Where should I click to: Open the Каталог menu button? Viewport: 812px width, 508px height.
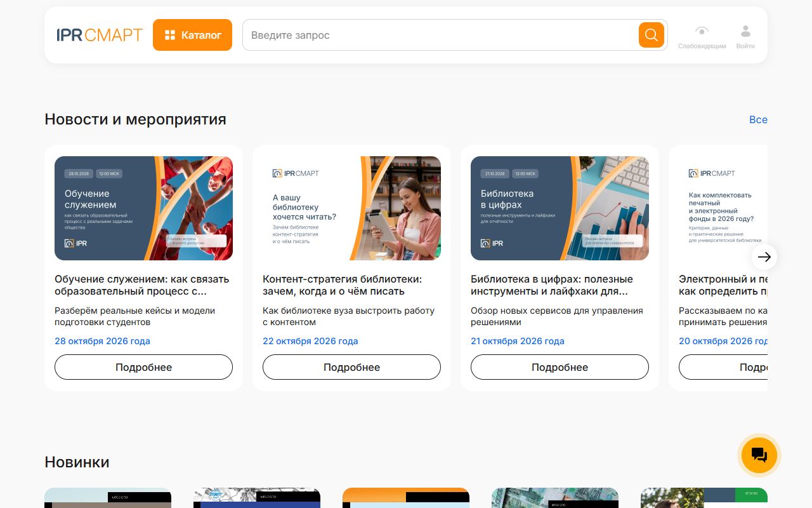[192, 35]
